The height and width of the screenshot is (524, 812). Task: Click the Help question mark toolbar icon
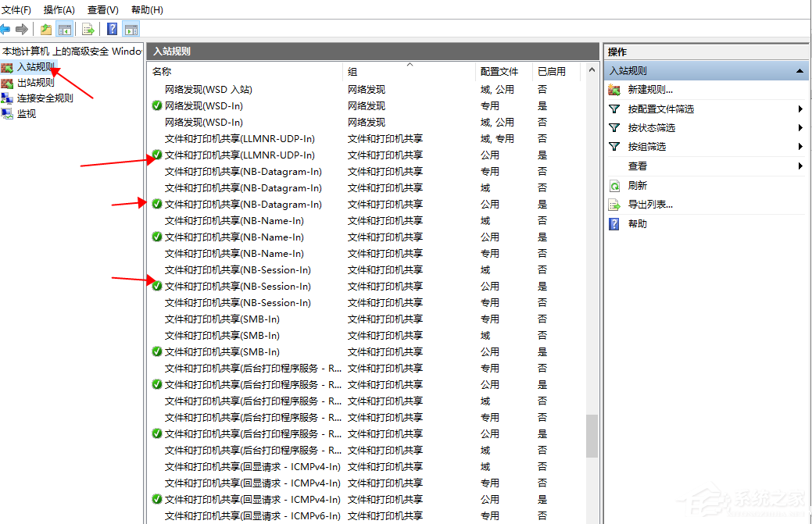click(x=111, y=29)
